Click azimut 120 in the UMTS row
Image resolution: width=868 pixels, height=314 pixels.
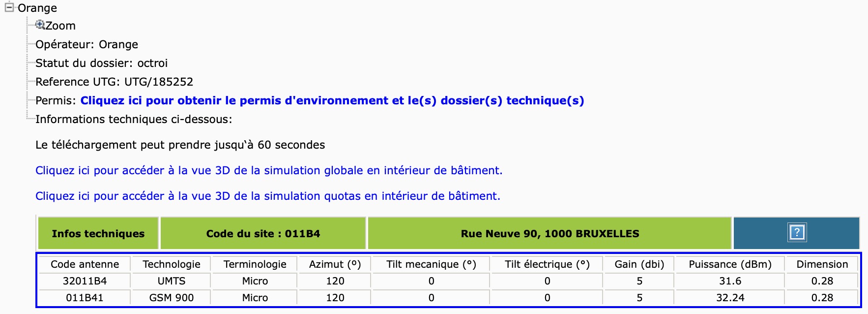pyautogui.click(x=335, y=281)
